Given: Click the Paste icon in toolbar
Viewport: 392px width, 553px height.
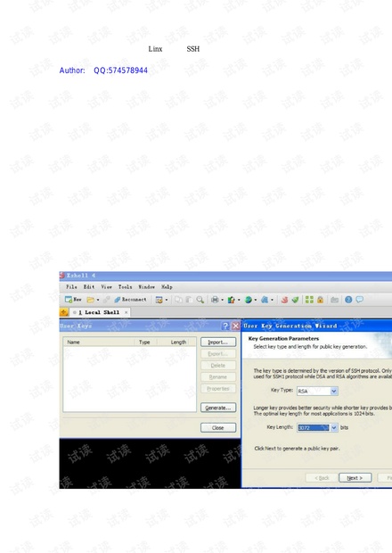Looking at the screenshot, I should tap(189, 300).
